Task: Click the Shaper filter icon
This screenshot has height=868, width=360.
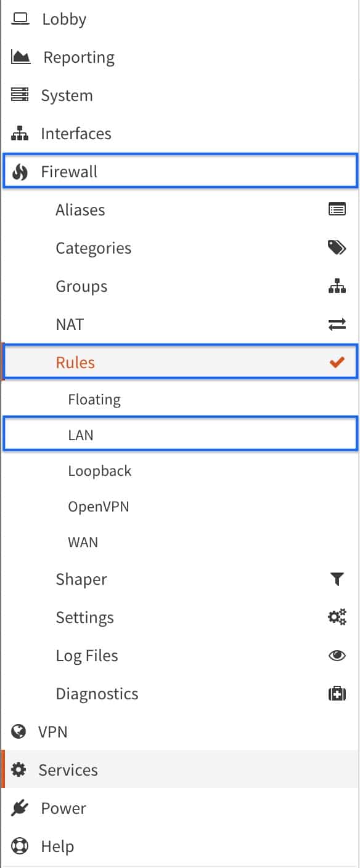Action: [337, 579]
